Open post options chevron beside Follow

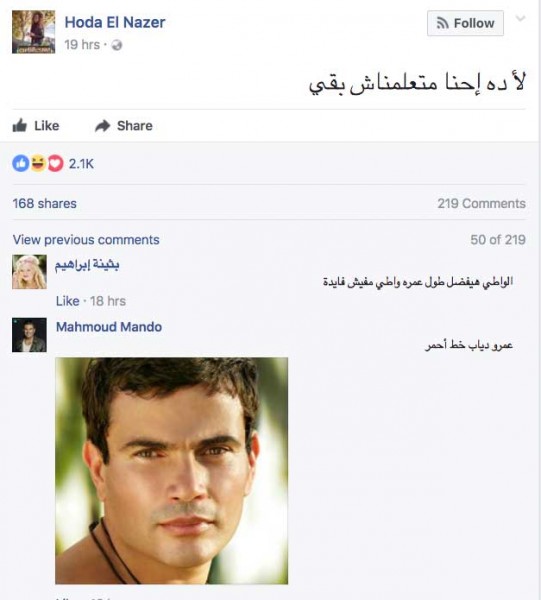(520, 18)
